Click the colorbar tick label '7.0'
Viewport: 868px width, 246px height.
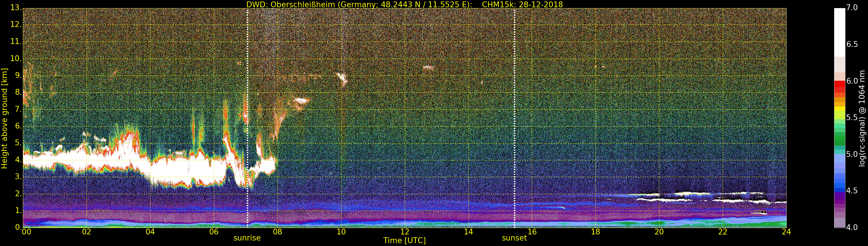tap(852, 8)
